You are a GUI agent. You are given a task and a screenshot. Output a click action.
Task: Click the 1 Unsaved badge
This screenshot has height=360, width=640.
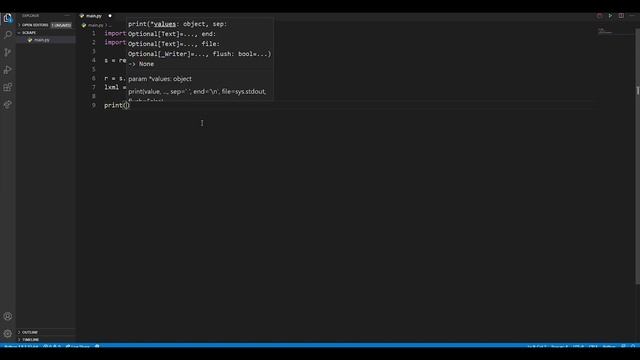pyautogui.click(x=61, y=25)
